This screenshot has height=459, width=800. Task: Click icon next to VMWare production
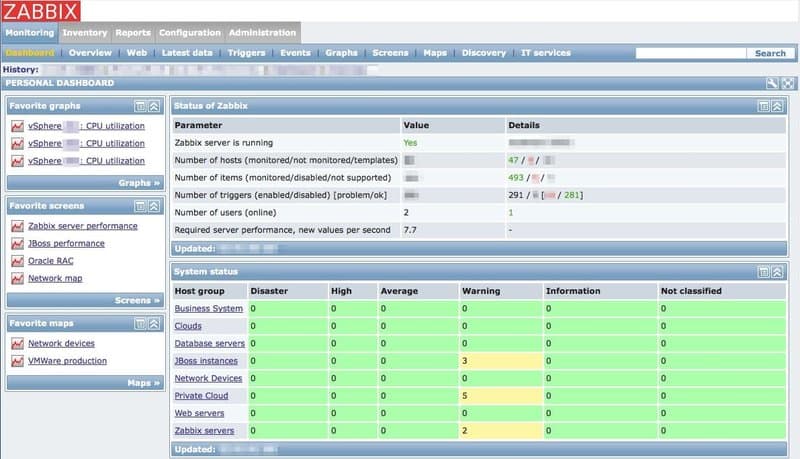click(x=17, y=361)
